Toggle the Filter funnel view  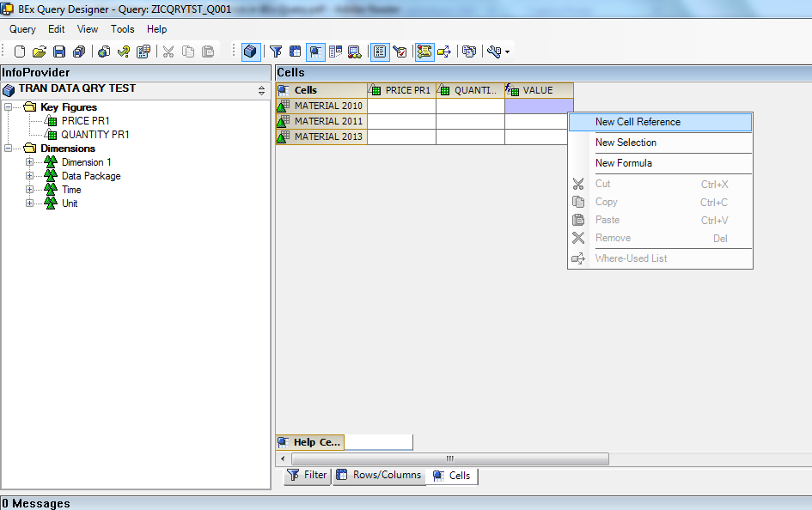point(276,52)
